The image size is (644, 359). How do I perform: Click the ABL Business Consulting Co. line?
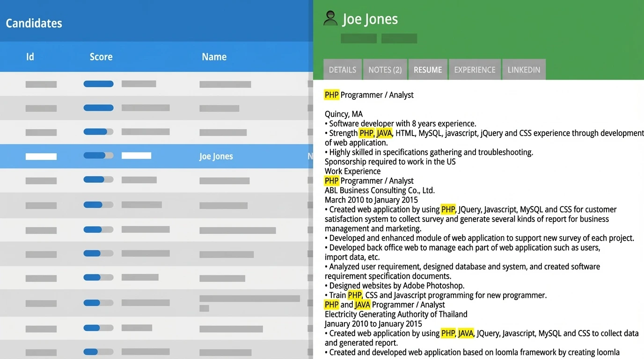pyautogui.click(x=380, y=190)
